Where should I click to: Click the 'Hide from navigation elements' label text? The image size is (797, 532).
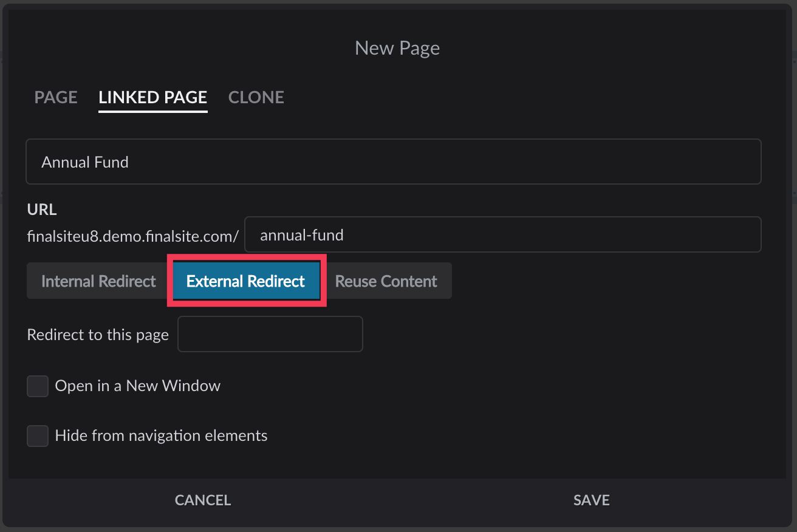coord(161,436)
